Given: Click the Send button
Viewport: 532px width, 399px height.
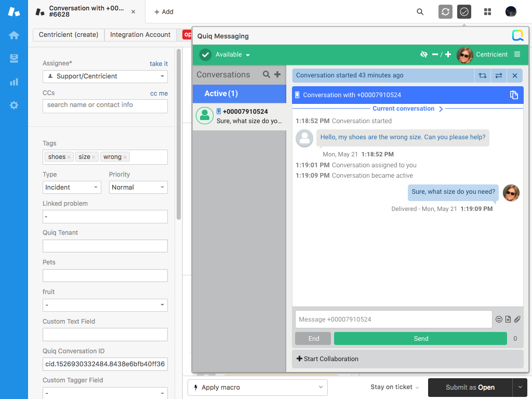Looking at the screenshot, I should [420, 338].
